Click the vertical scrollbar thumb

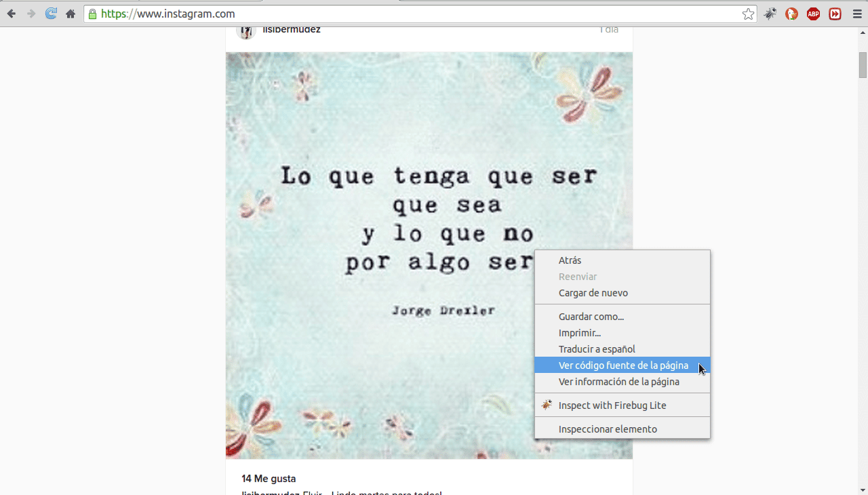click(x=863, y=65)
